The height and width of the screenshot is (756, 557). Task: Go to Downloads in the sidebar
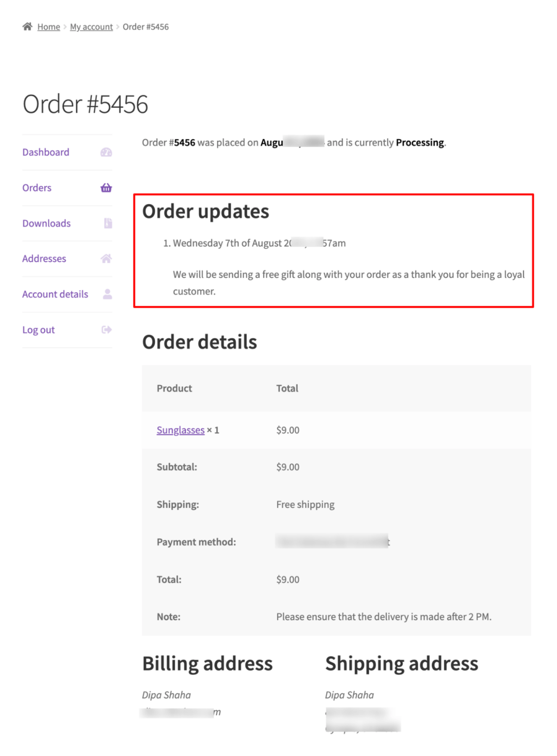coord(46,223)
